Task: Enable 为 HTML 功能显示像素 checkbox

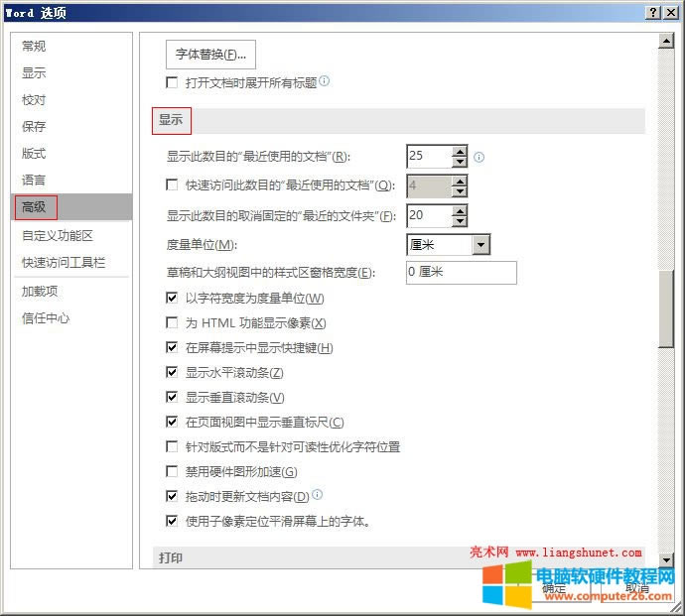Action: point(172,323)
